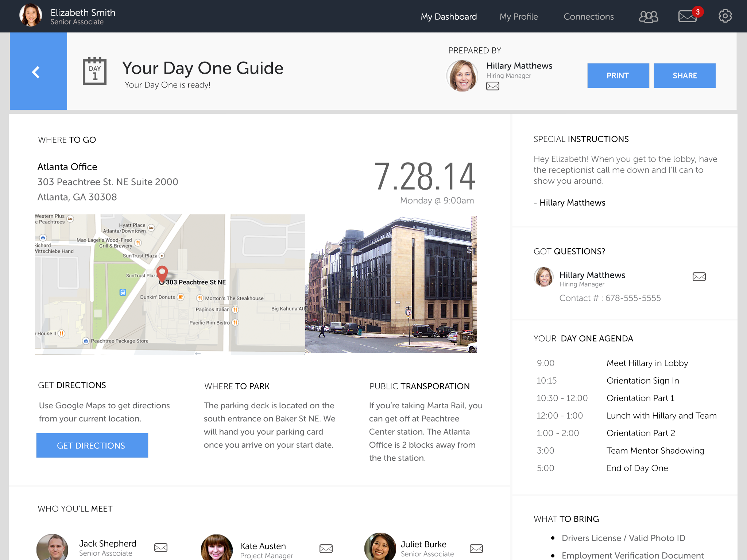747x560 pixels.
Task: Click the Day 1 calendar icon
Action: pos(94,71)
